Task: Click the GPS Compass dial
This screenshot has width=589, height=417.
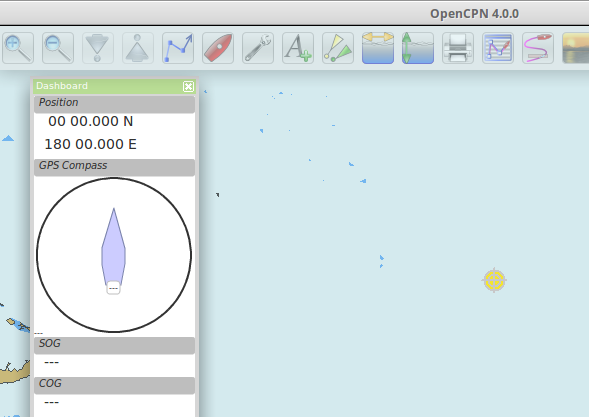Action: click(114, 255)
